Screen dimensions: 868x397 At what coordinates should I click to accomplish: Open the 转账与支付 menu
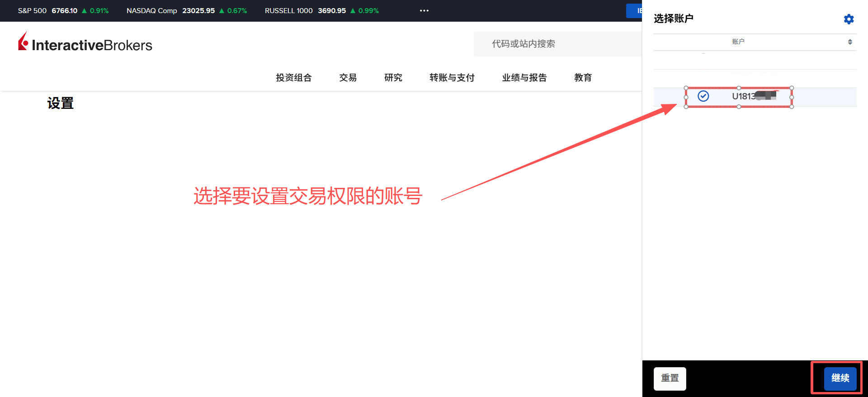(x=452, y=78)
